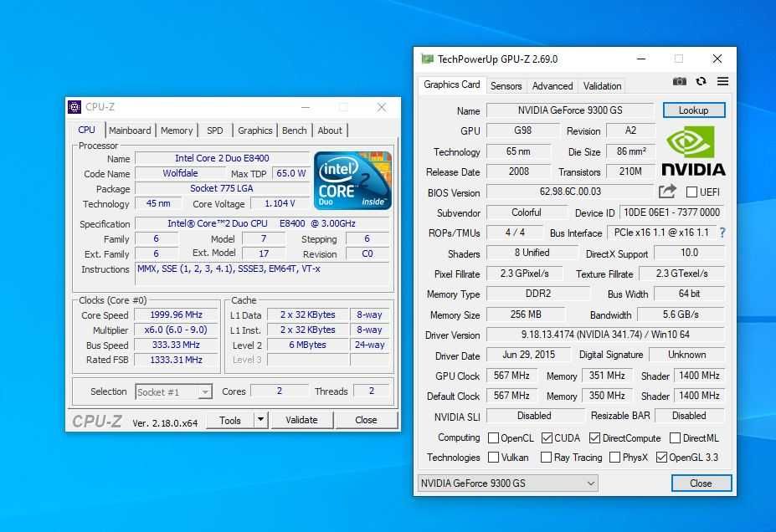Switch to the Memory tab in CPU-Z

point(177,130)
